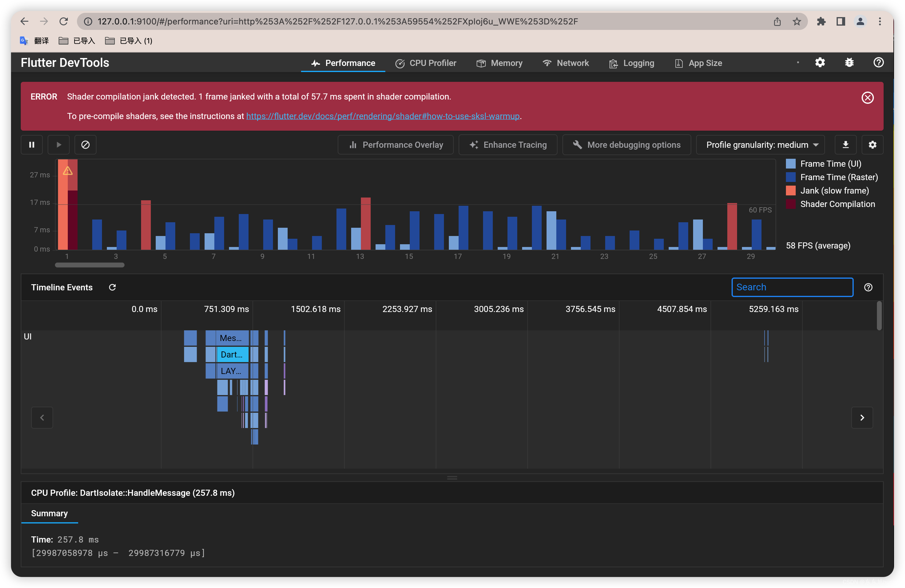Image resolution: width=905 pixels, height=588 pixels.
Task: Open the 已导入 (1) bookmarks folder
Action: [x=129, y=41]
